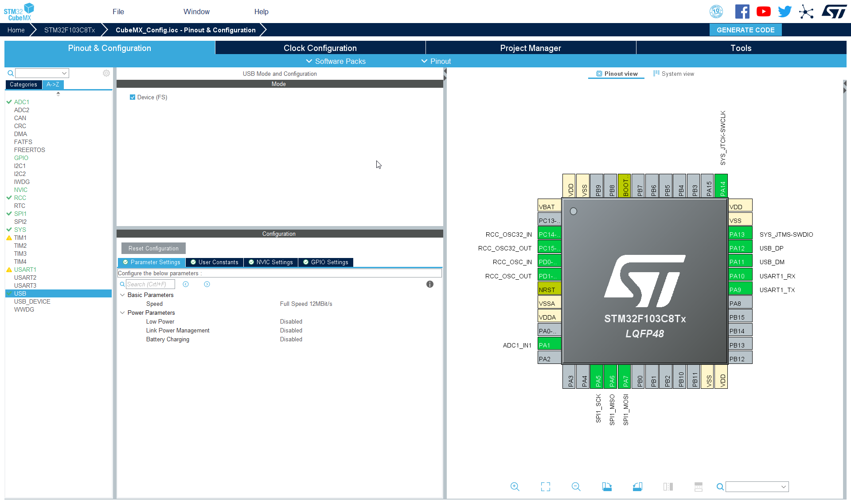Uncheck the Device (FS) checkbox
Viewport: 851px width, 504px height.
tap(132, 97)
